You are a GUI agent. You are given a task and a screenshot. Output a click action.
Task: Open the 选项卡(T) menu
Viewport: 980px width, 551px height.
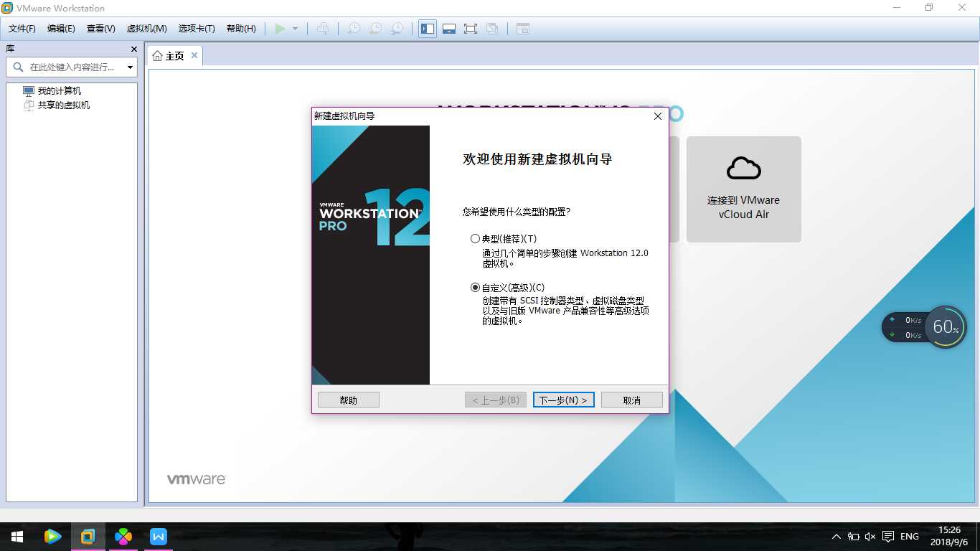197,29
